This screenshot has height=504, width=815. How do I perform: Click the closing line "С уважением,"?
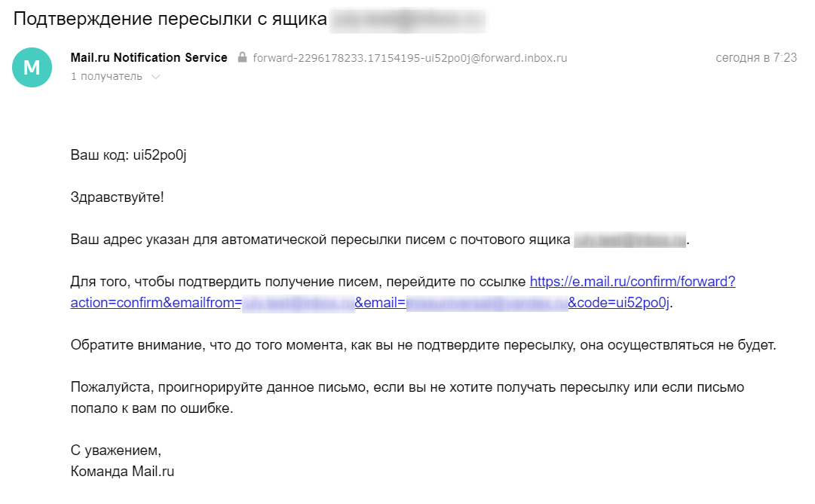[115, 451]
